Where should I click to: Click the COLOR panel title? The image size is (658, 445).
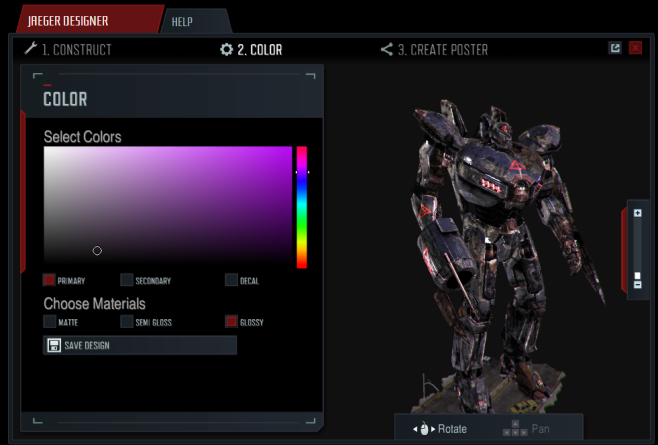coord(65,99)
